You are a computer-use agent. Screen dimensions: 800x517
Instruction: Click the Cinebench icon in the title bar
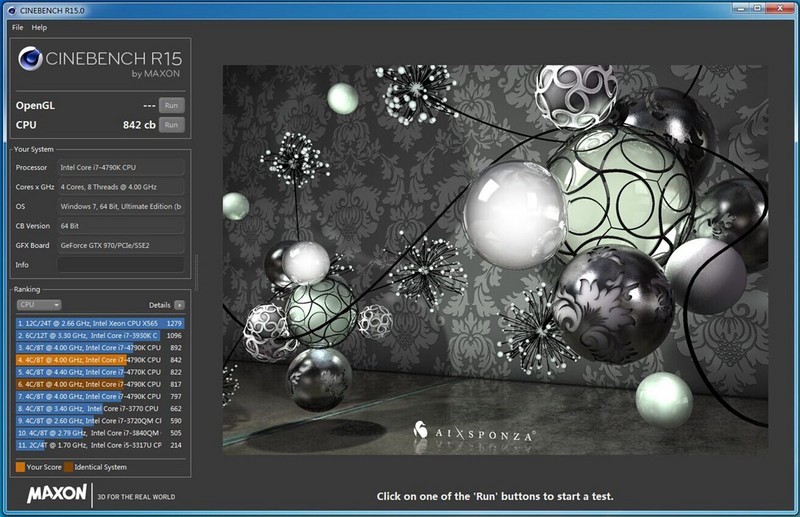click(x=11, y=11)
